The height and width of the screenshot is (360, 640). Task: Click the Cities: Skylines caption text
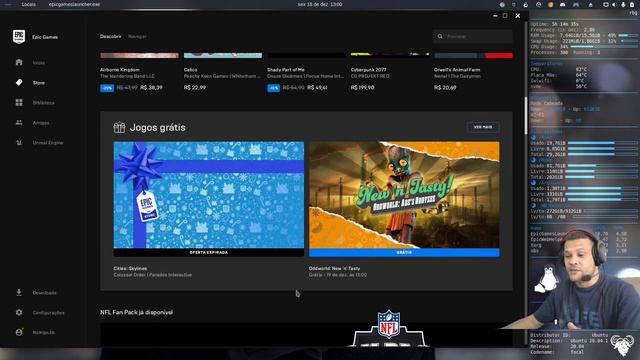point(130,268)
